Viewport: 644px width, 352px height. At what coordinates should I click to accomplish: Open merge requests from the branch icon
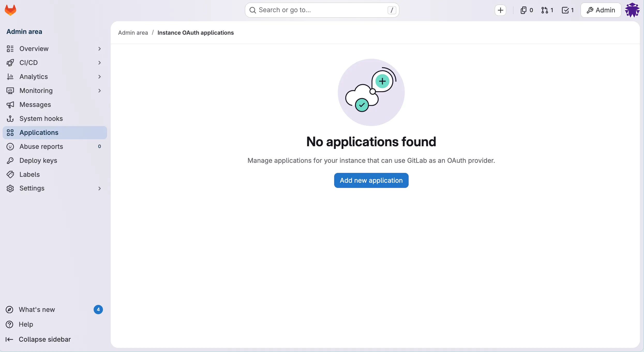tap(545, 10)
